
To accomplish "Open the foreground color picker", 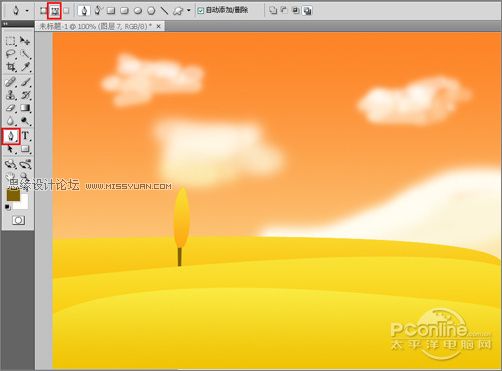I will [13, 196].
